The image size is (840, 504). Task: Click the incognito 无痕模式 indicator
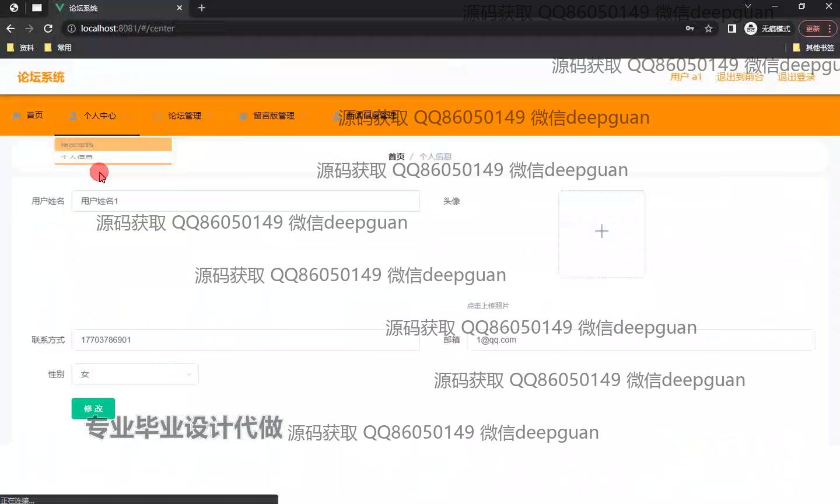768,29
